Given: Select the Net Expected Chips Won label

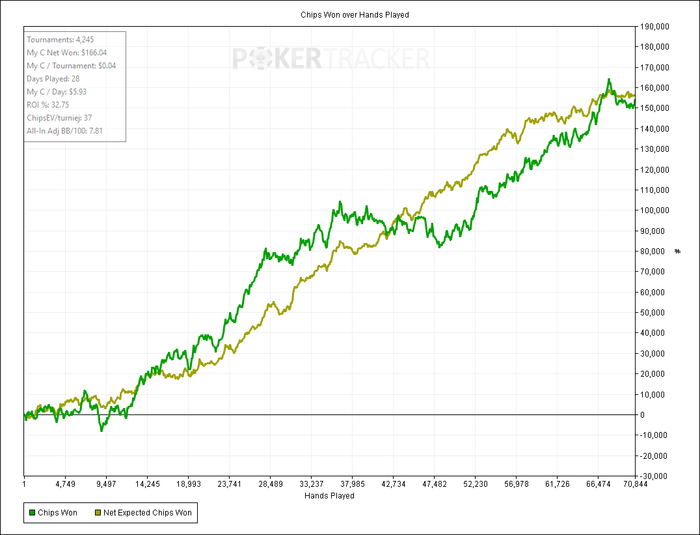Looking at the screenshot, I should click(x=148, y=513).
